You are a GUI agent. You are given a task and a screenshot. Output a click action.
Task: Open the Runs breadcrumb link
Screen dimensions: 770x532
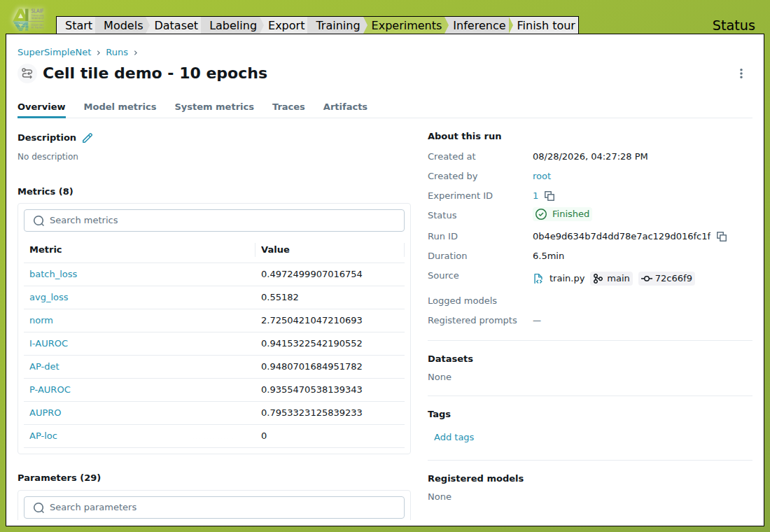click(117, 52)
